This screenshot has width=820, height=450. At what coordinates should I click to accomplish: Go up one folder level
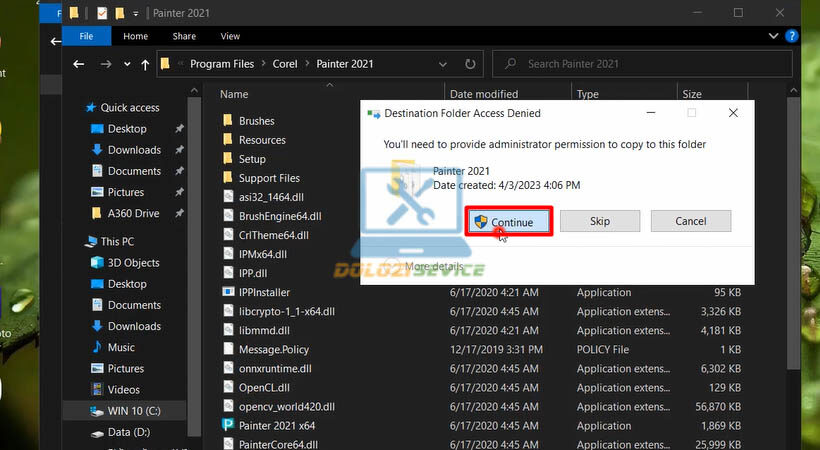click(x=146, y=64)
